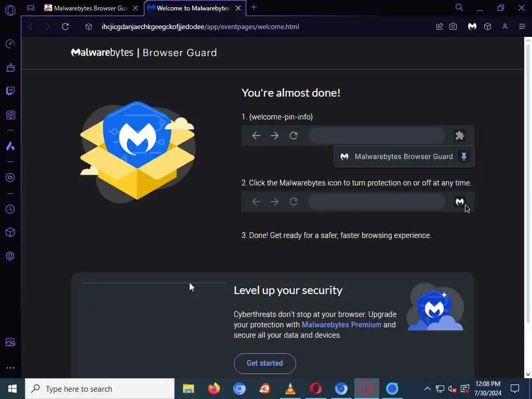Open Windows Start menu

(x=12, y=389)
